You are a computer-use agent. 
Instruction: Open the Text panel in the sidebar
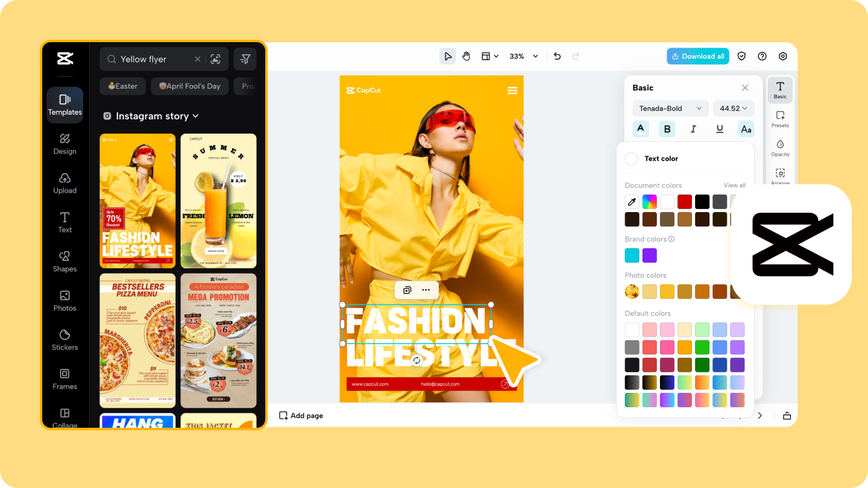coord(64,222)
